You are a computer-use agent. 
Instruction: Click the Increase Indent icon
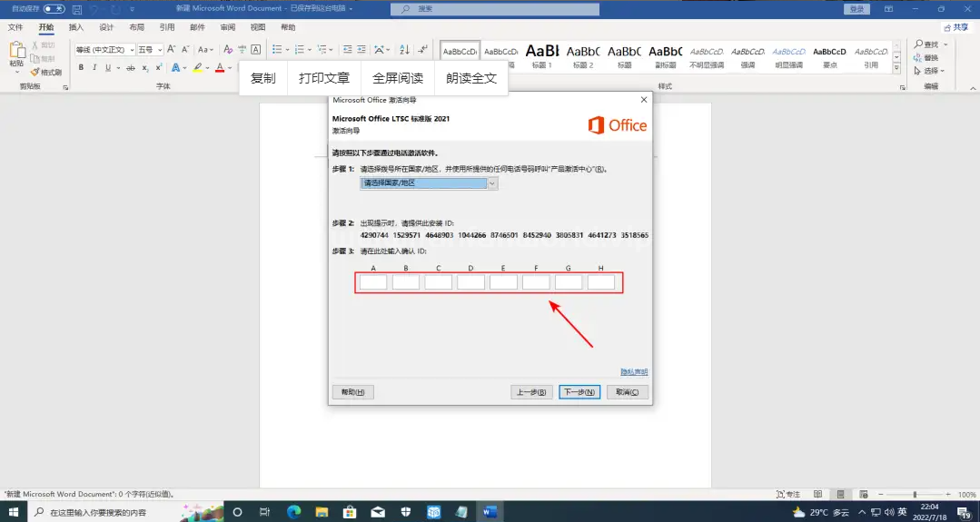361,49
